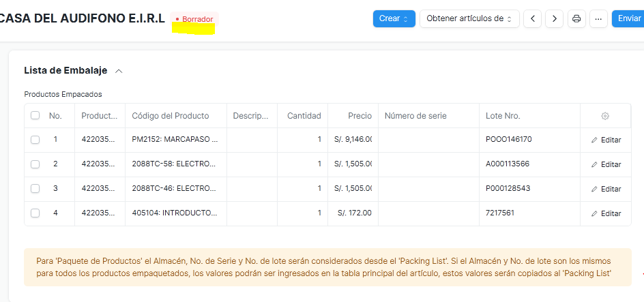
Task: Click the Número de serie cell in row 1
Action: (428, 140)
